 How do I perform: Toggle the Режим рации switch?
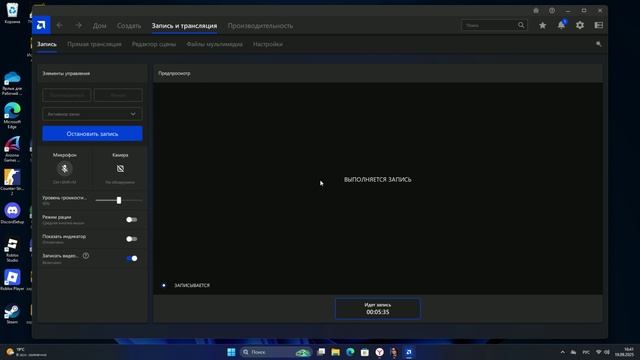[131, 220]
